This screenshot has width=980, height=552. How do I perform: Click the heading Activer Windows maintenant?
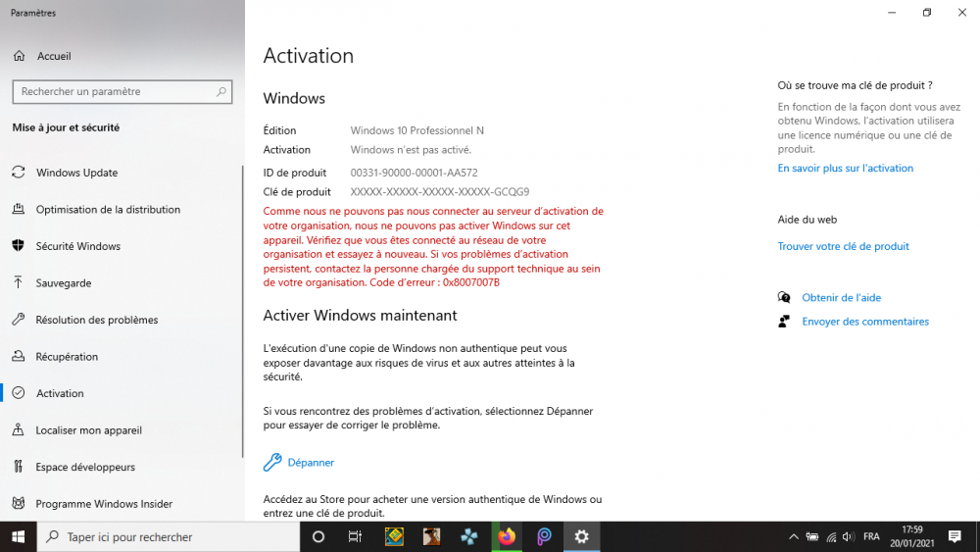pos(360,316)
